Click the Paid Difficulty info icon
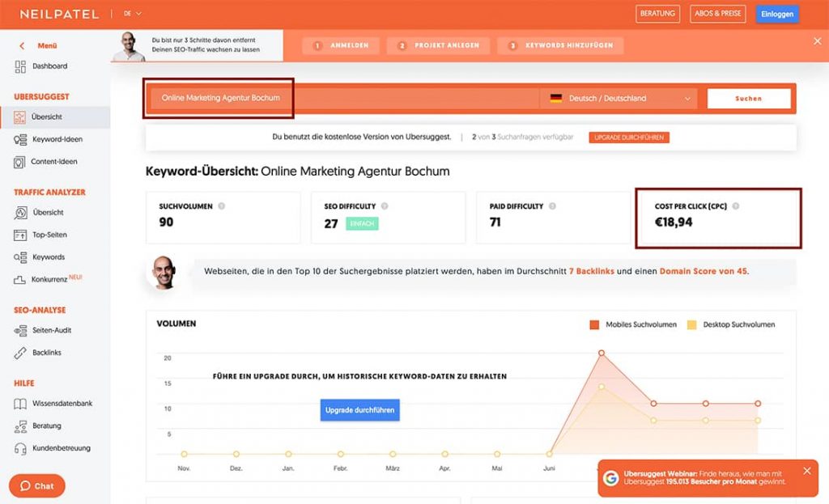 coord(552,206)
